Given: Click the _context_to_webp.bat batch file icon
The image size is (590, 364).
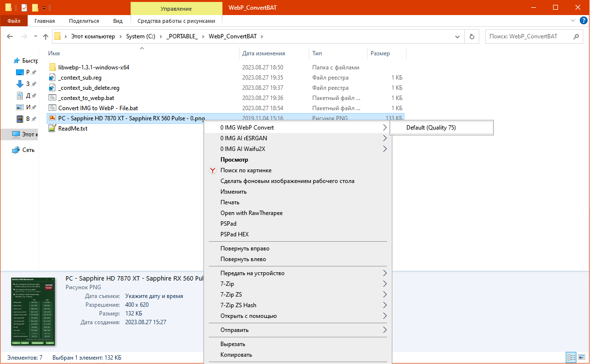Looking at the screenshot, I should [52, 98].
